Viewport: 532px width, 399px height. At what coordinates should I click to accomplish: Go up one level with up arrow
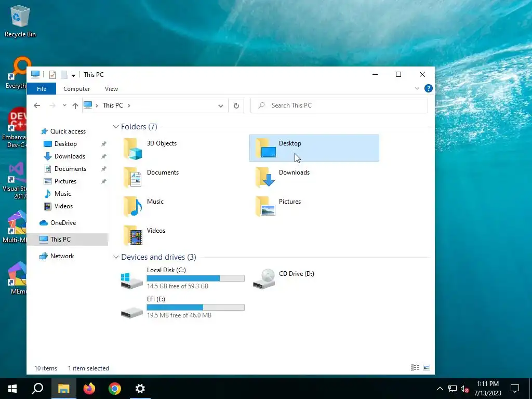(75, 105)
